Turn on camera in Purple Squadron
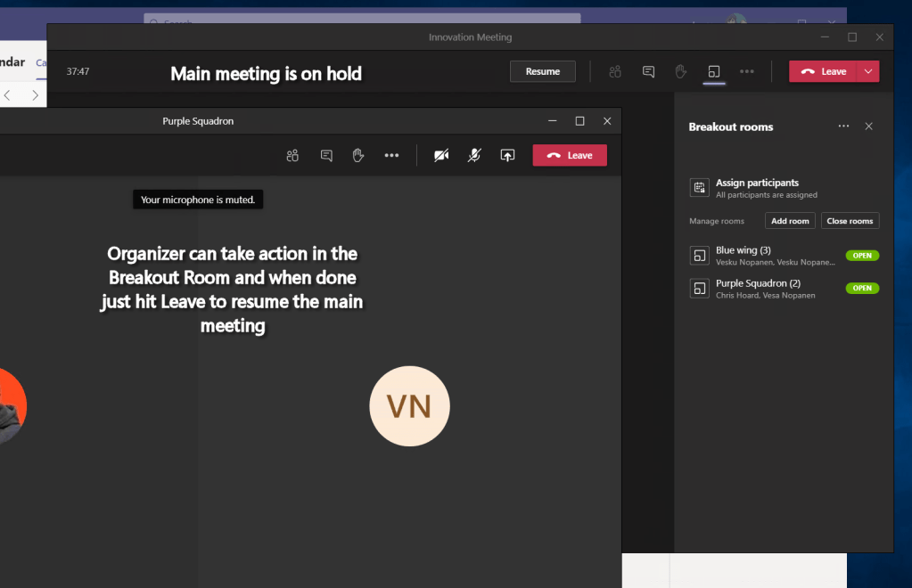 pos(441,155)
